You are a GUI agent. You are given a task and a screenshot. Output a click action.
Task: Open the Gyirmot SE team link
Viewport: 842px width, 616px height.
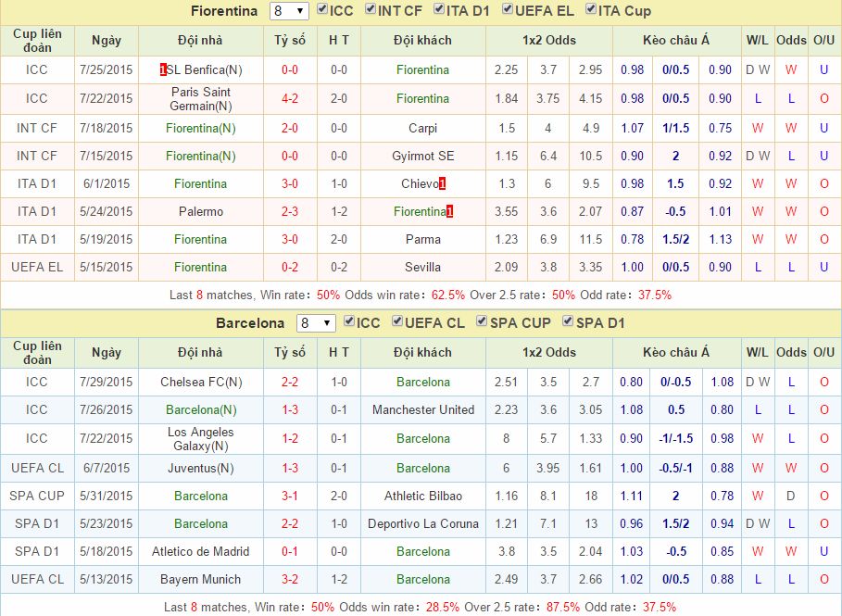422,157
